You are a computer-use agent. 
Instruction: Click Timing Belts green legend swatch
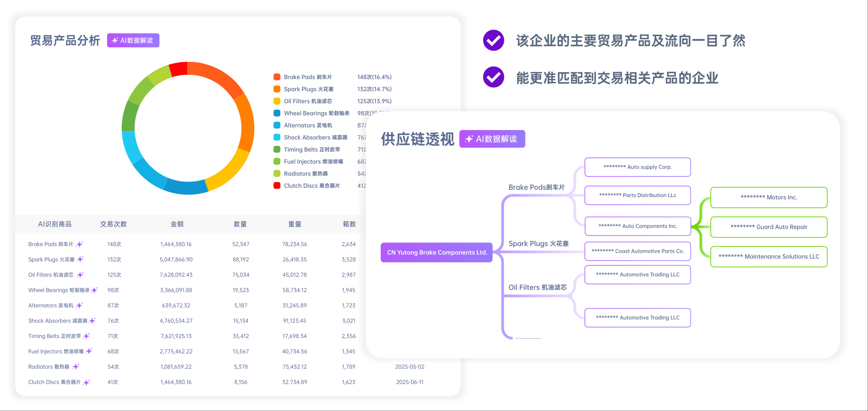click(x=277, y=149)
